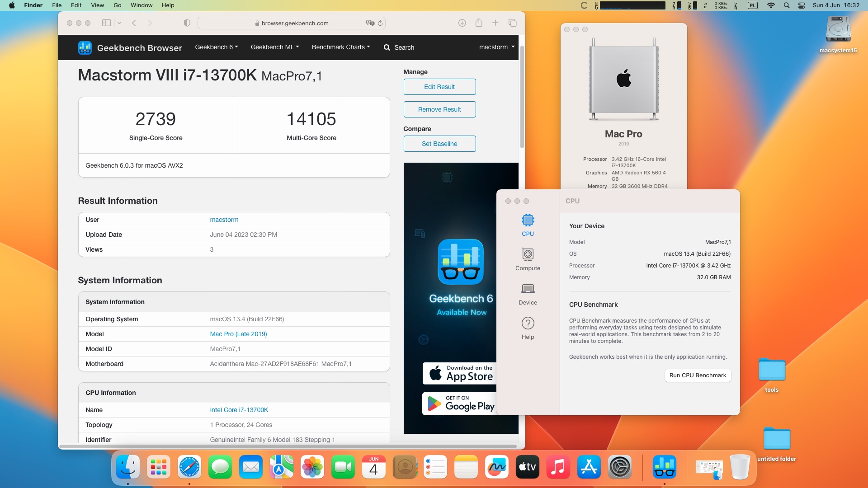Reload page with Safari's refresh icon
Image resolution: width=868 pixels, height=488 pixels.
coord(380,23)
